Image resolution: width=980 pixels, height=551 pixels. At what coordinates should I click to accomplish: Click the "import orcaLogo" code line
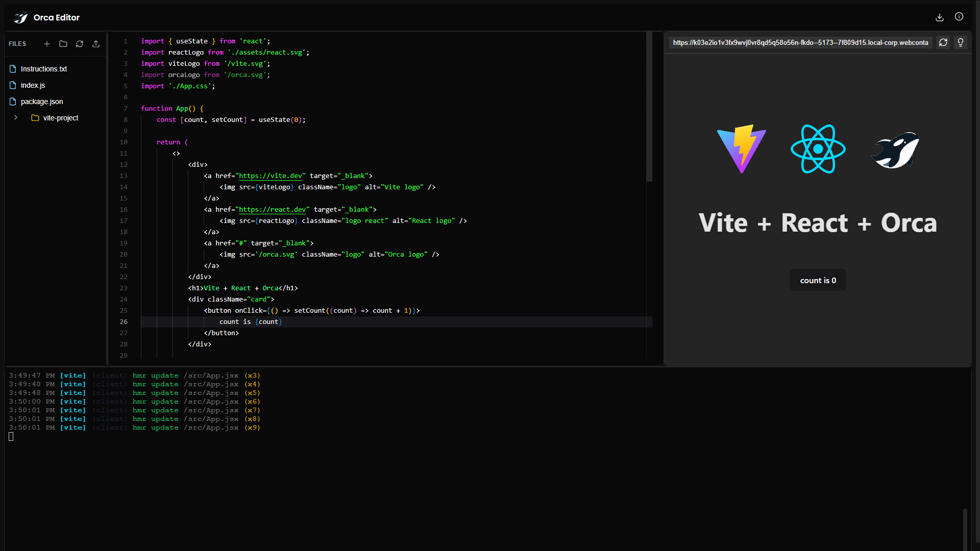coord(206,75)
